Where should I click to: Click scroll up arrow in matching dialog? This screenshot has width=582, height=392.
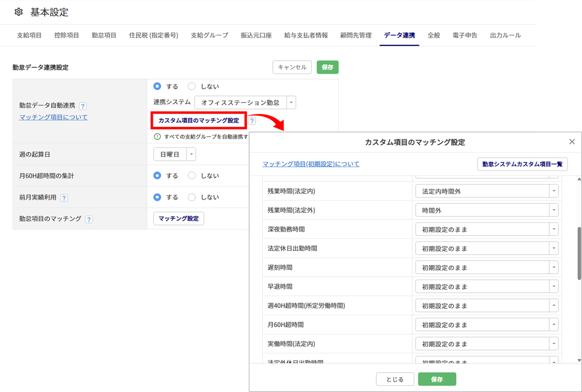(x=579, y=179)
